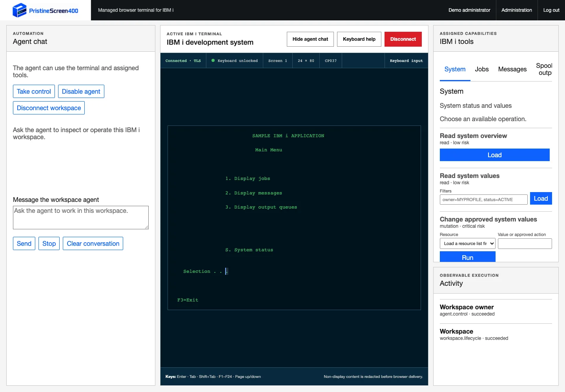Click 'Keyboard unlocked' status text
The width and height of the screenshot is (565, 392).
[237, 61]
